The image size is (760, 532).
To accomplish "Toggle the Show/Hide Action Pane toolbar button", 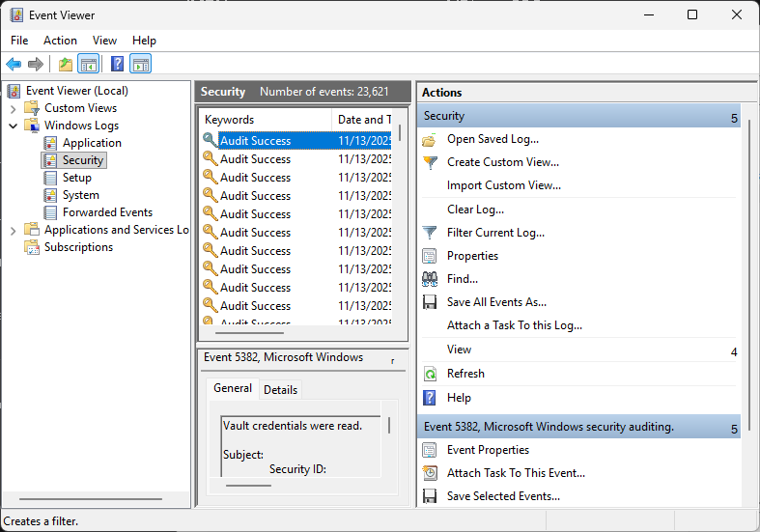I will [141, 65].
